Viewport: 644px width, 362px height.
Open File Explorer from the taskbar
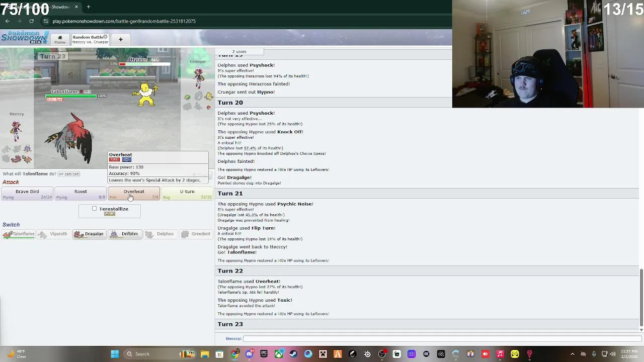(205, 354)
